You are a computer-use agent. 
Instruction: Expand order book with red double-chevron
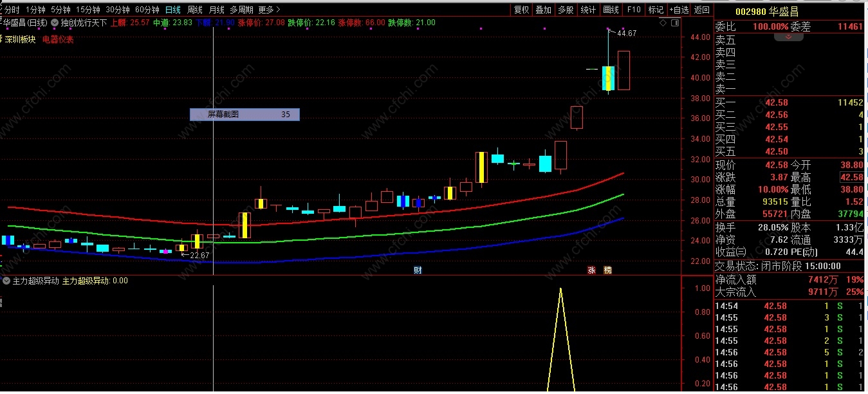[x=788, y=36]
